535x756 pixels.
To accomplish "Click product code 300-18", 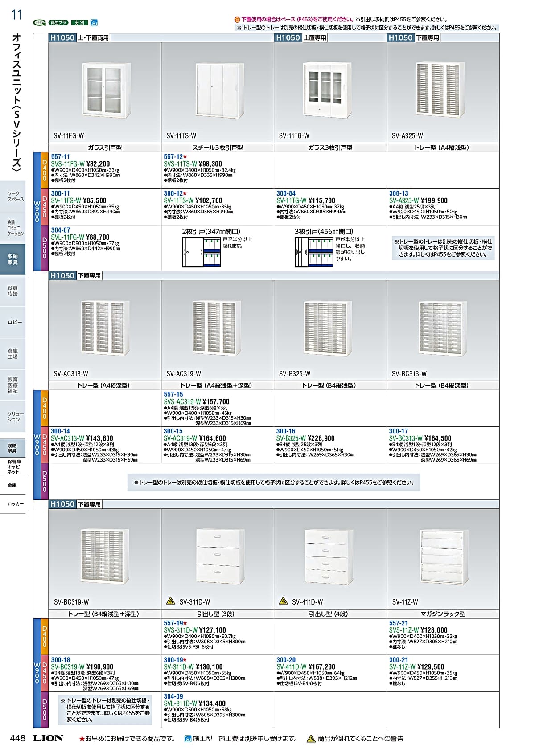I will [x=60, y=660].
